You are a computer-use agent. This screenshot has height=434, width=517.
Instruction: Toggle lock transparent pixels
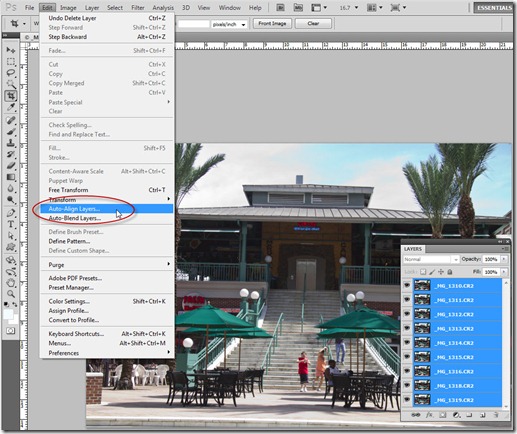(423, 272)
